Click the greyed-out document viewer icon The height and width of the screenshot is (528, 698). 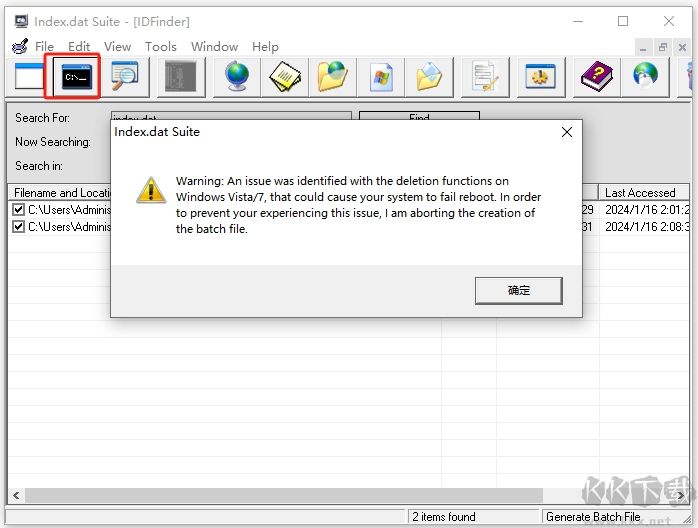pyautogui.click(x=181, y=77)
